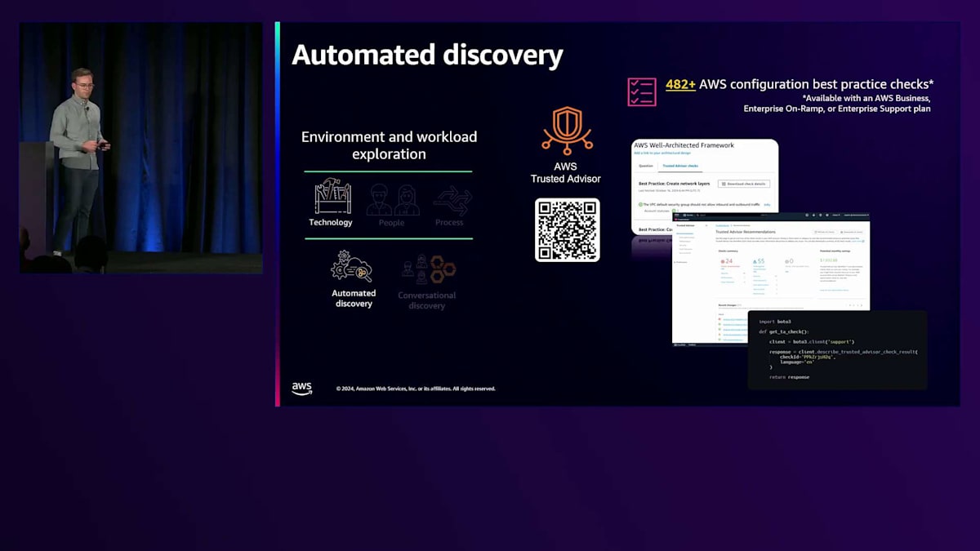
Task: Expand Preferences in the Trusted Advisor sidebar
Action: [x=681, y=262]
